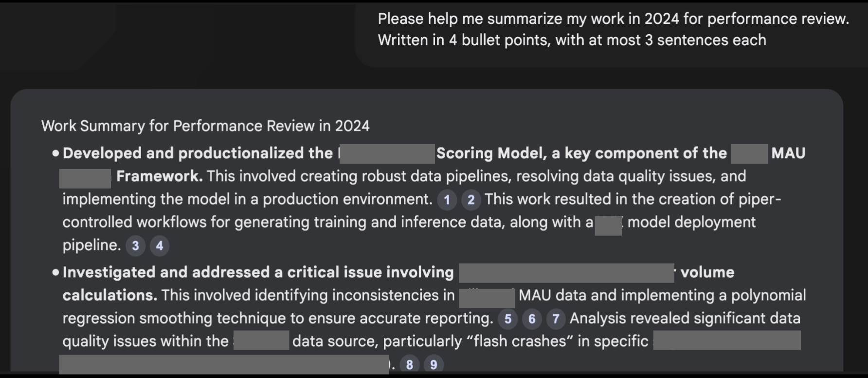Click citation 7 before Analysis revealed
The image size is (868, 378).
coord(556,319)
